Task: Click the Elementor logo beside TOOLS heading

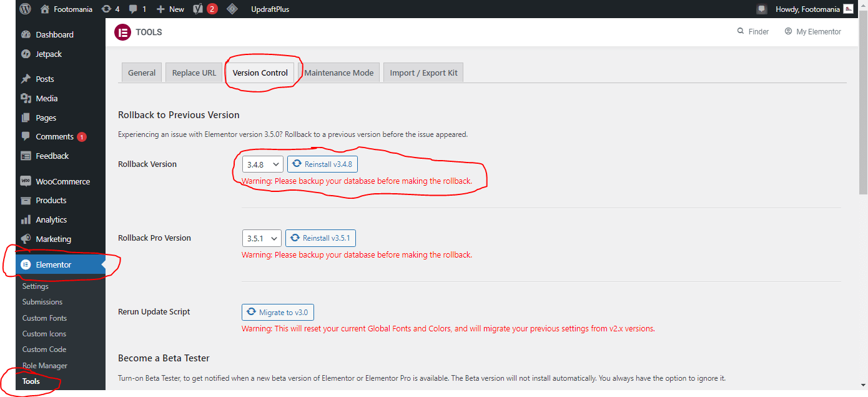Action: 122,32
